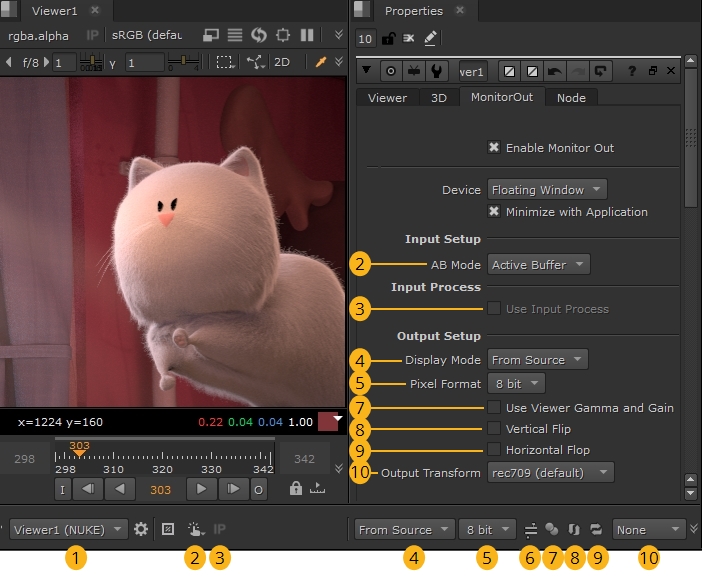
Task: Click the revert knobs arrow icon
Action: [601, 71]
